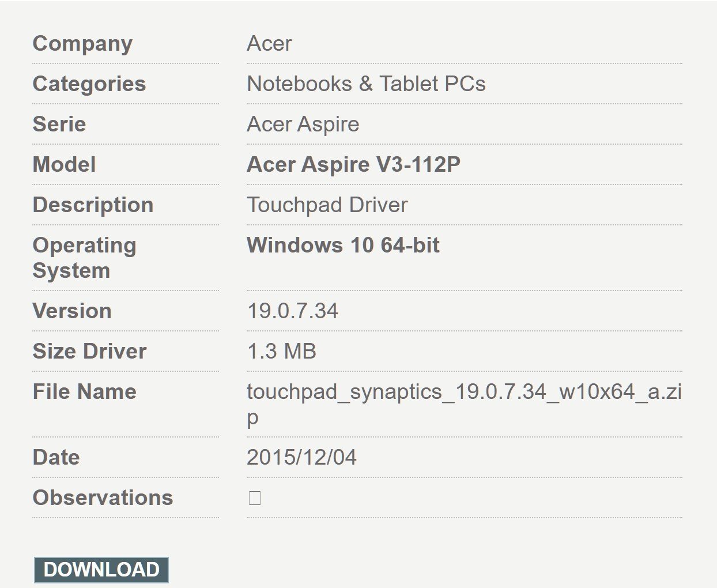Image resolution: width=717 pixels, height=588 pixels.
Task: Select the 'Acer' company value
Action: [269, 43]
